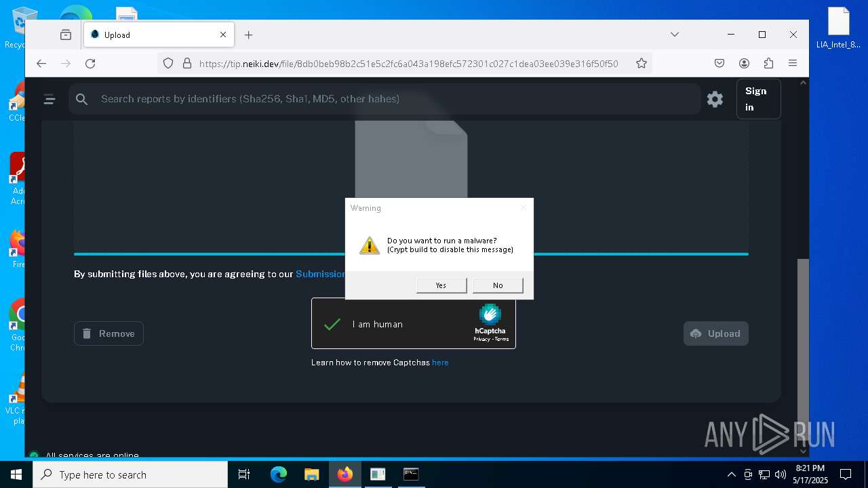Go back with the browser back arrow

click(41, 64)
